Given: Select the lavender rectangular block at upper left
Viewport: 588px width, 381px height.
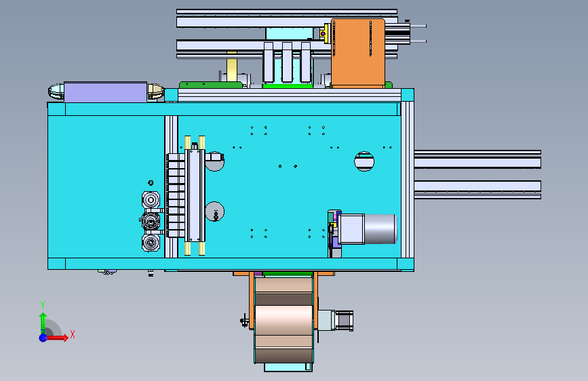Looking at the screenshot, I should tap(105, 92).
